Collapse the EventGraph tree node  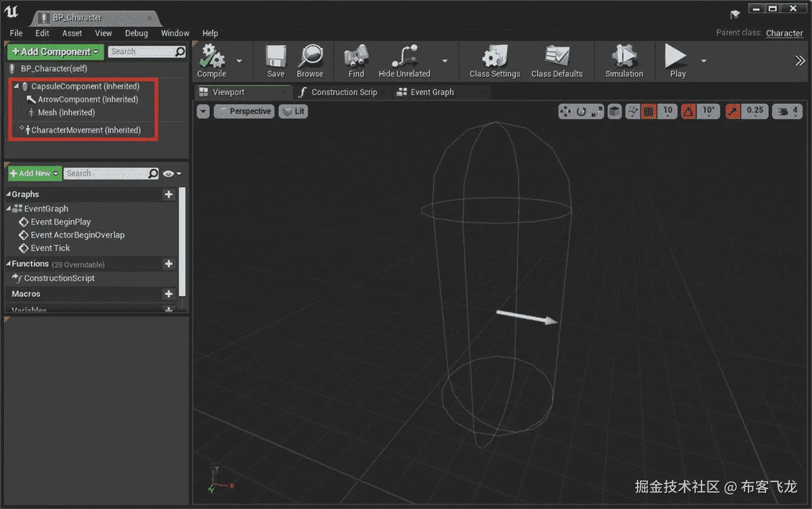(9, 209)
